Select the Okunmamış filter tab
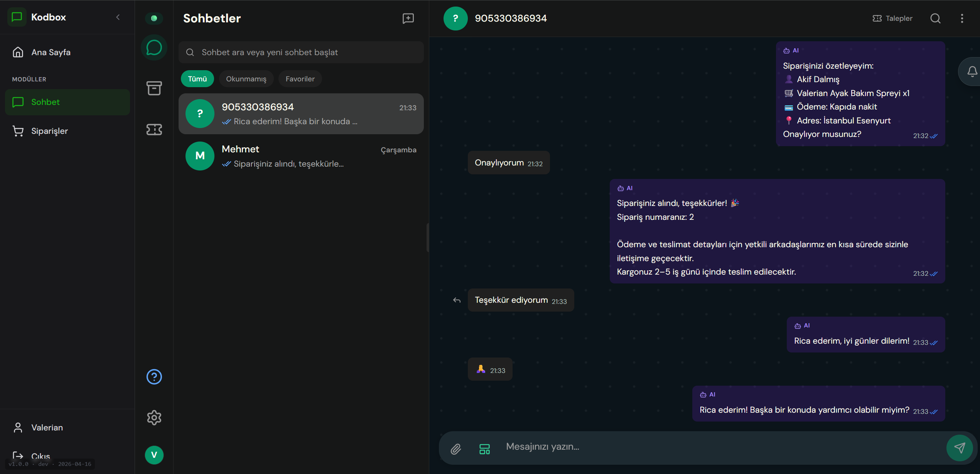The width and height of the screenshot is (980, 474). coord(246,79)
